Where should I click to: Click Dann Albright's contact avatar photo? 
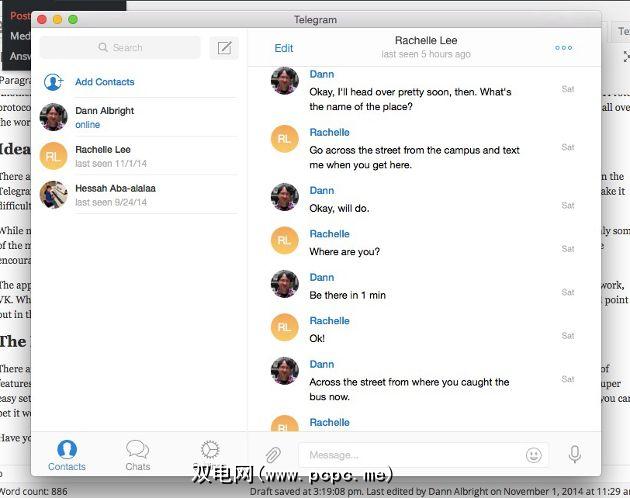click(x=53, y=117)
